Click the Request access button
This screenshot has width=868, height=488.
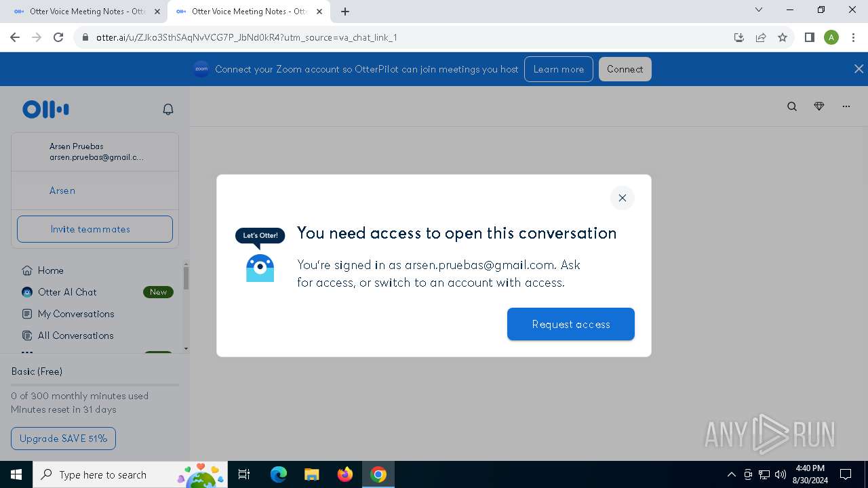(571, 324)
